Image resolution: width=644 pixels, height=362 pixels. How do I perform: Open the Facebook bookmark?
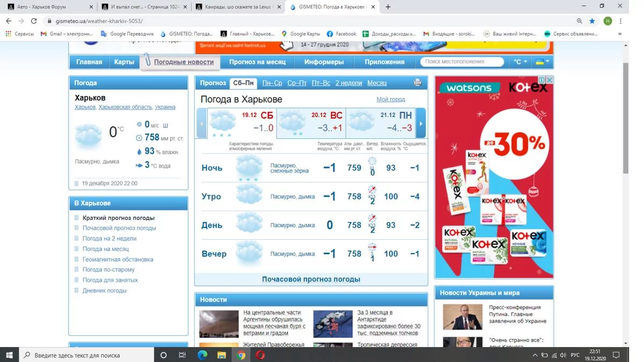(341, 34)
